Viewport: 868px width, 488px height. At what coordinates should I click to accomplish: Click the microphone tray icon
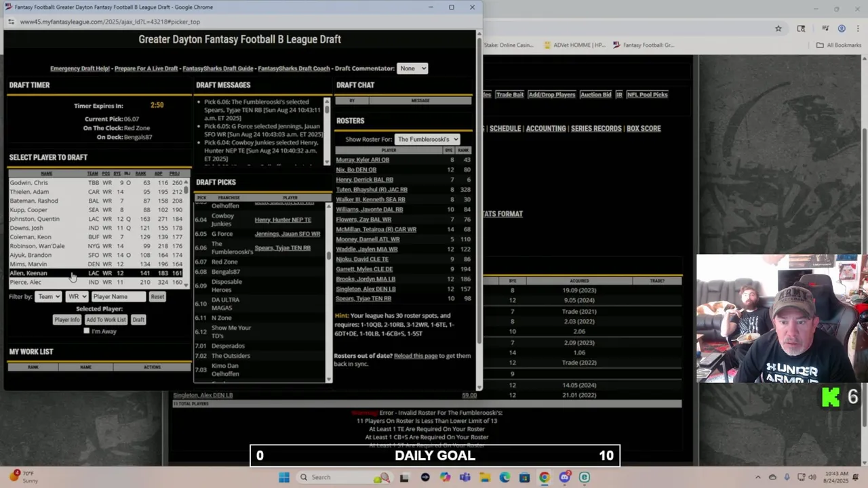pyautogui.click(x=787, y=477)
